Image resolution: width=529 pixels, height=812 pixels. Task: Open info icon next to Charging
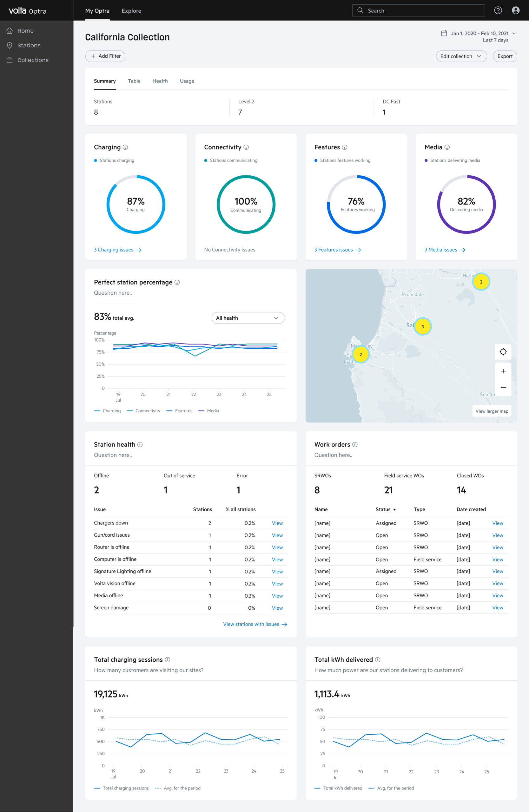coord(125,147)
